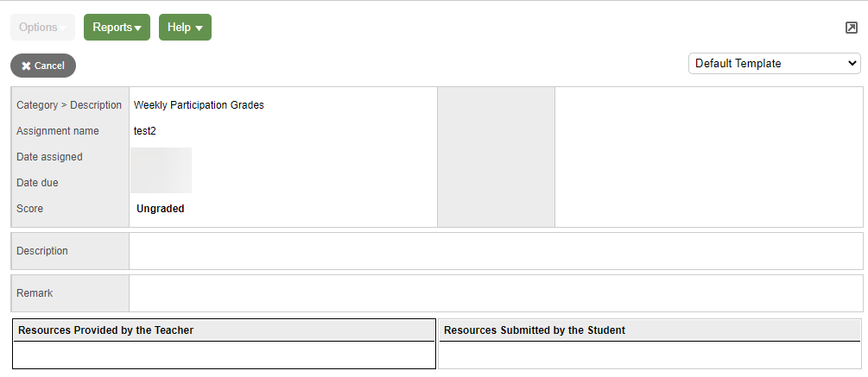Click the pop-out window icon
The width and height of the screenshot is (868, 377).
click(851, 28)
